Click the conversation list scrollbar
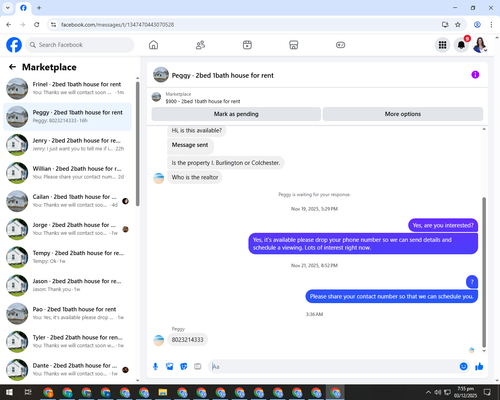This screenshot has width=500, height=400. [x=138, y=143]
